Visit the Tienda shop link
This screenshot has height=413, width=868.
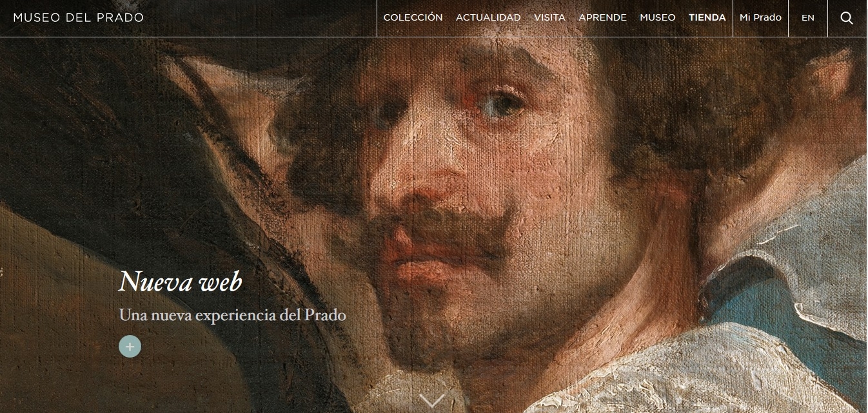coord(707,18)
